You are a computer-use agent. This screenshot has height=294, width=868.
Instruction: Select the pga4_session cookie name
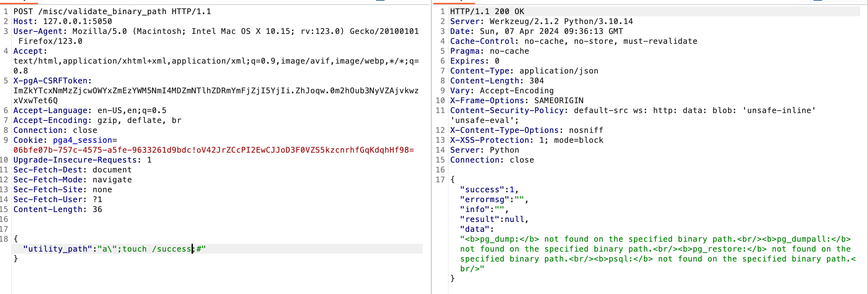click(x=82, y=140)
